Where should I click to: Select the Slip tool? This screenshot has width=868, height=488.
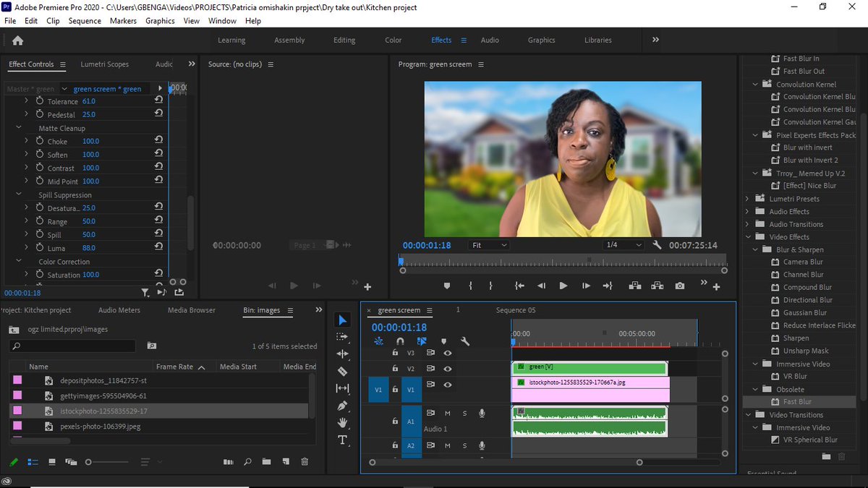343,388
